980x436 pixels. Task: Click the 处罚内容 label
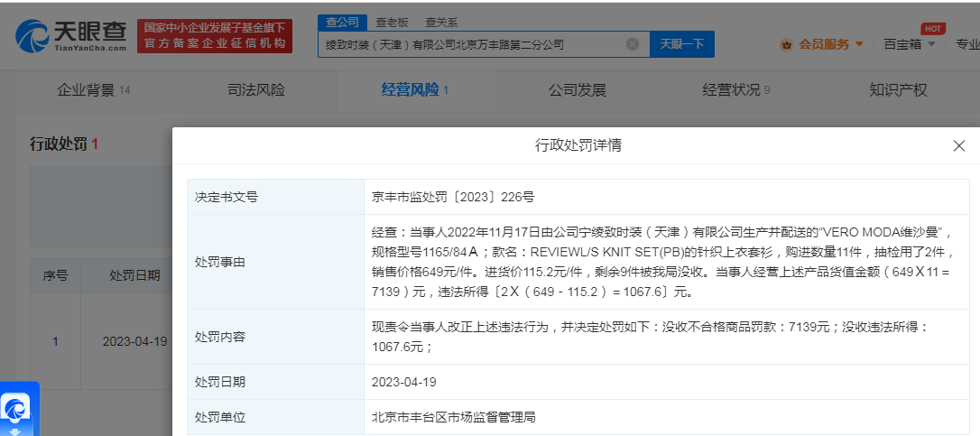(220, 337)
